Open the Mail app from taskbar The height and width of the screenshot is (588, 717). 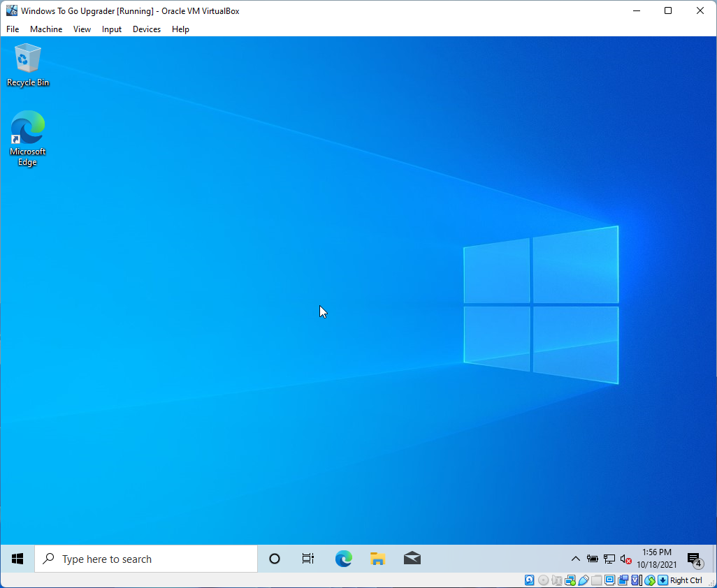[x=412, y=559]
